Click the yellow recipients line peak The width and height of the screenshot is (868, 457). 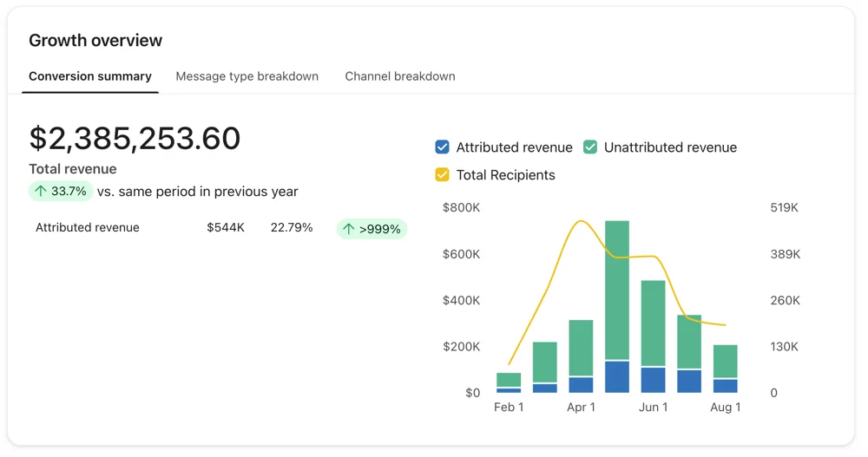pos(580,222)
